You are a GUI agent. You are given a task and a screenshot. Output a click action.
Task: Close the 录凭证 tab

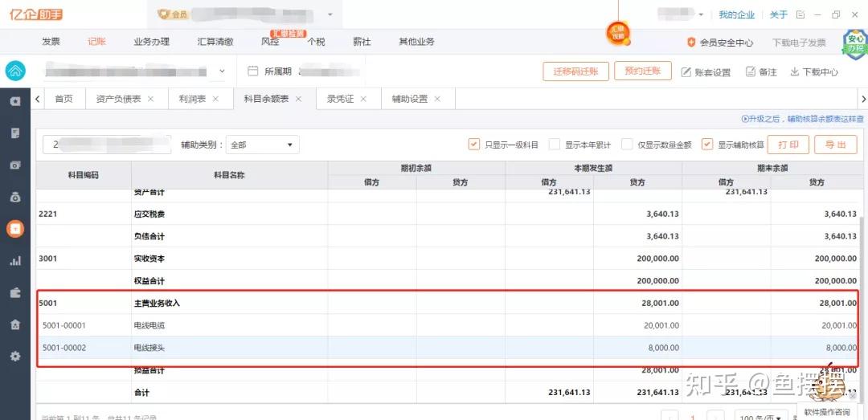(x=363, y=99)
